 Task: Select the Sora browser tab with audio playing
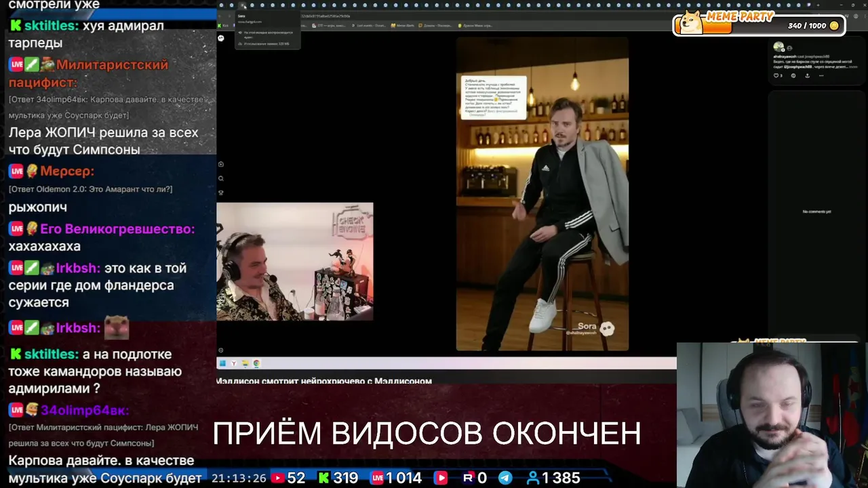click(x=243, y=5)
